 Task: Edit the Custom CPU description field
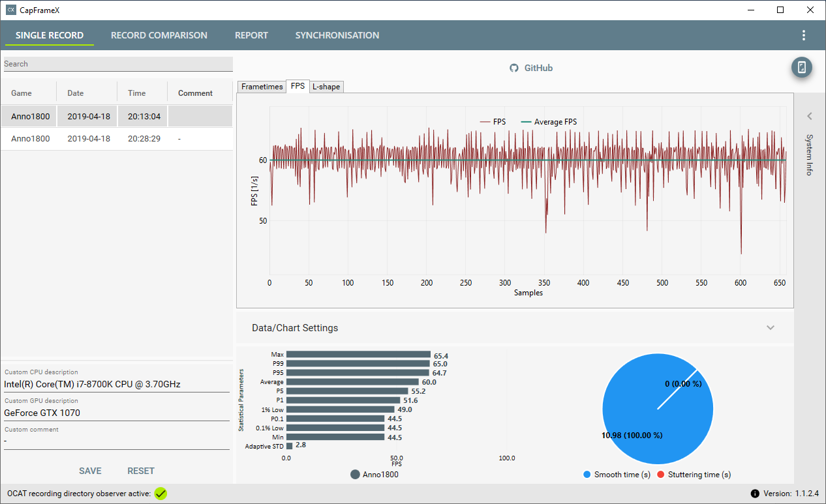pos(117,384)
